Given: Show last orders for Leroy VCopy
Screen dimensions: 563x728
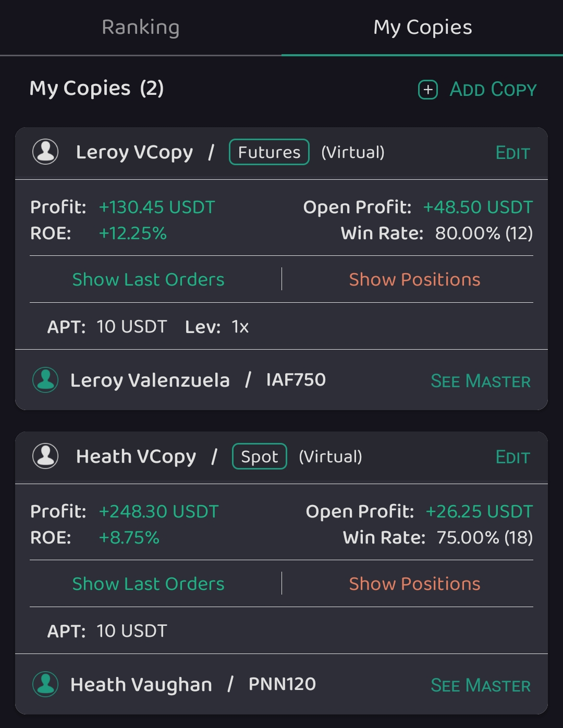Looking at the screenshot, I should coord(148,279).
